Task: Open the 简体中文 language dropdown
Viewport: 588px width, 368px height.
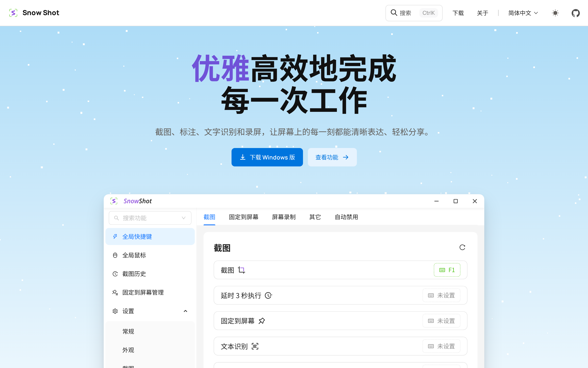Action: point(523,13)
